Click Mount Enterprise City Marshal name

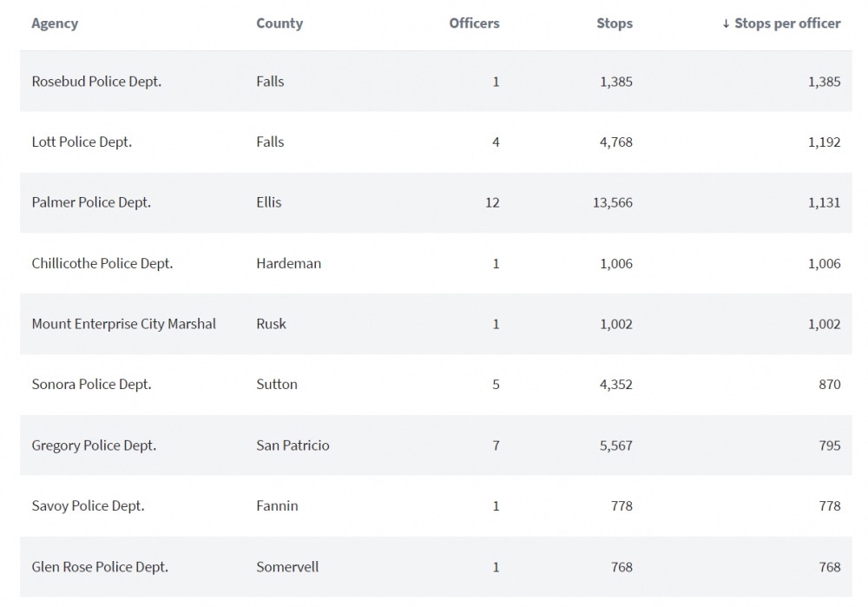point(124,324)
